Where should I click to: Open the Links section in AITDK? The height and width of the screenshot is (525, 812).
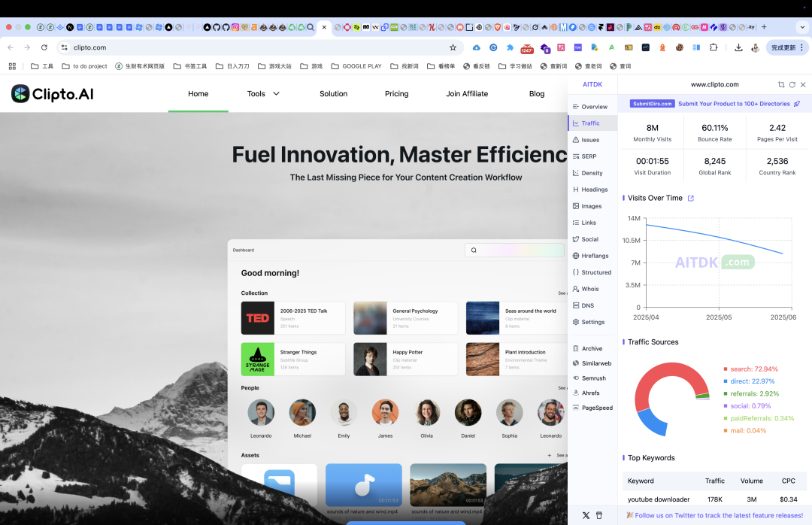[584, 223]
